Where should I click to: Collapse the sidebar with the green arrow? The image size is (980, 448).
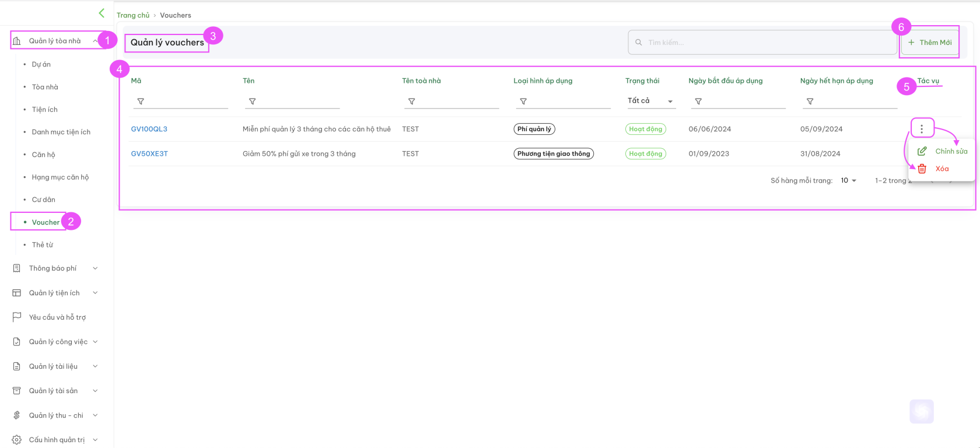click(101, 13)
